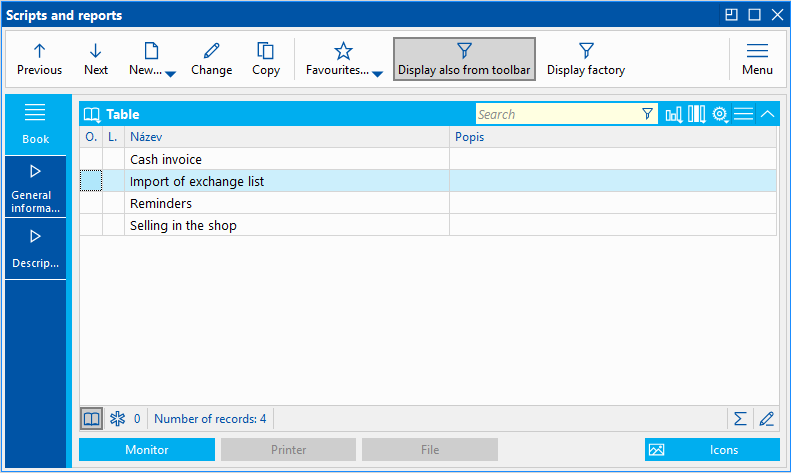This screenshot has width=791, height=473.
Task: Click the edit pencil icon in status bar
Action: (x=767, y=419)
